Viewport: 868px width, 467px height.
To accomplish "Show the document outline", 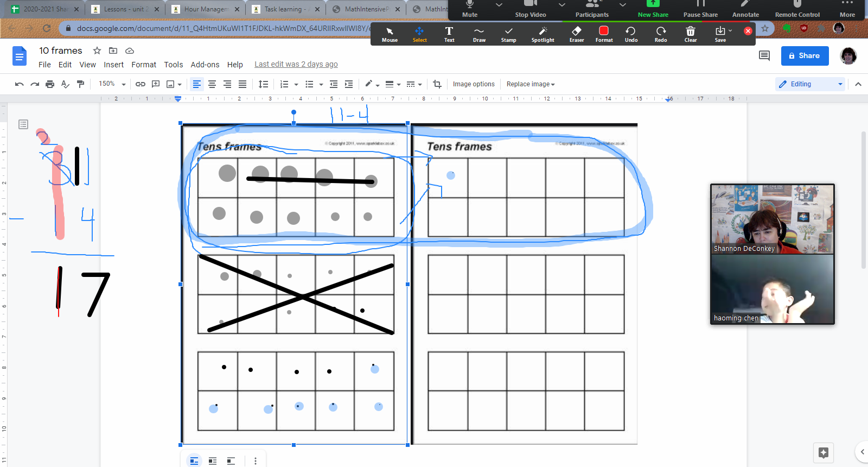I will (23, 124).
